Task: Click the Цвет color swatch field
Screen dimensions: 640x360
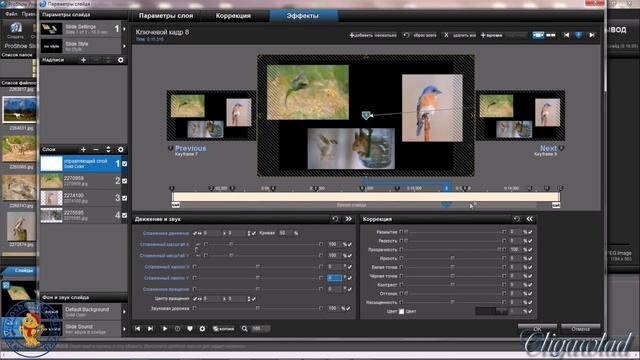Action: [x=491, y=311]
